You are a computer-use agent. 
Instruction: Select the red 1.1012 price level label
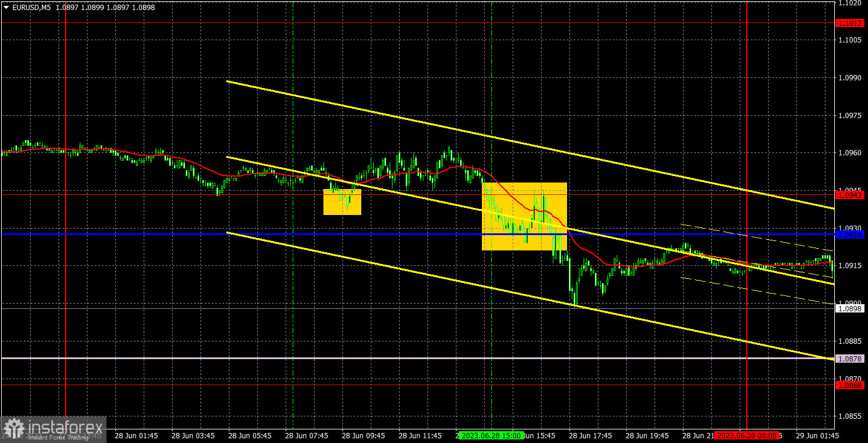click(850, 23)
